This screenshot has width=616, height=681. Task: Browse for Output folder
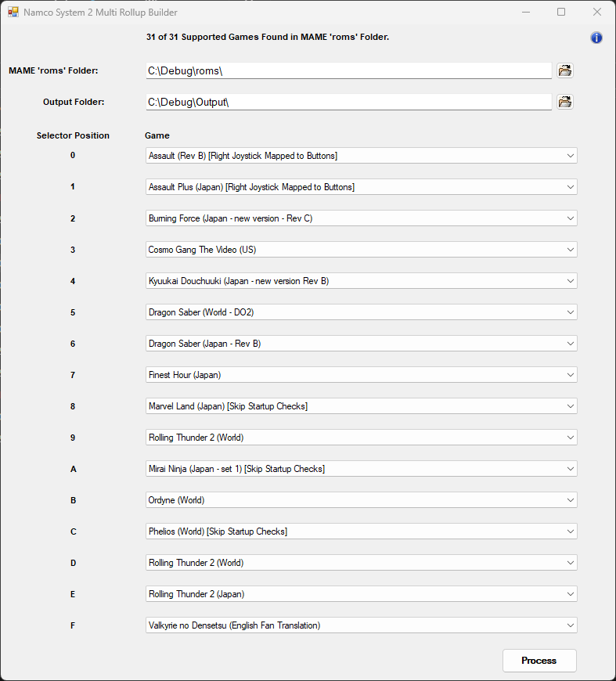click(565, 102)
